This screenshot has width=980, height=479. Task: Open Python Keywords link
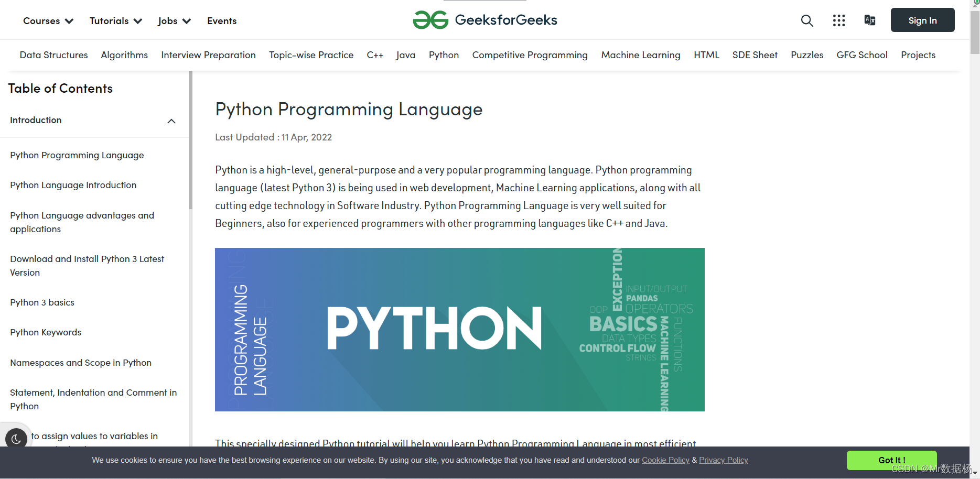[46, 332]
